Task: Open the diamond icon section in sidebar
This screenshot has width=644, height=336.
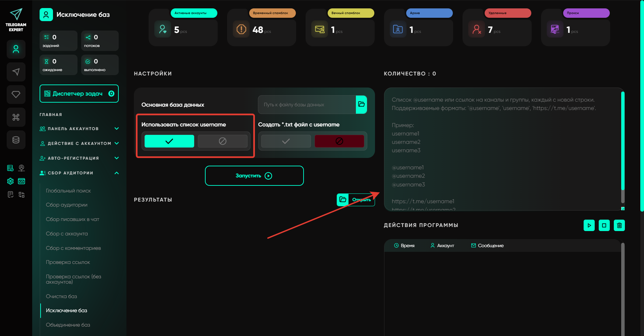Action: pos(16,95)
